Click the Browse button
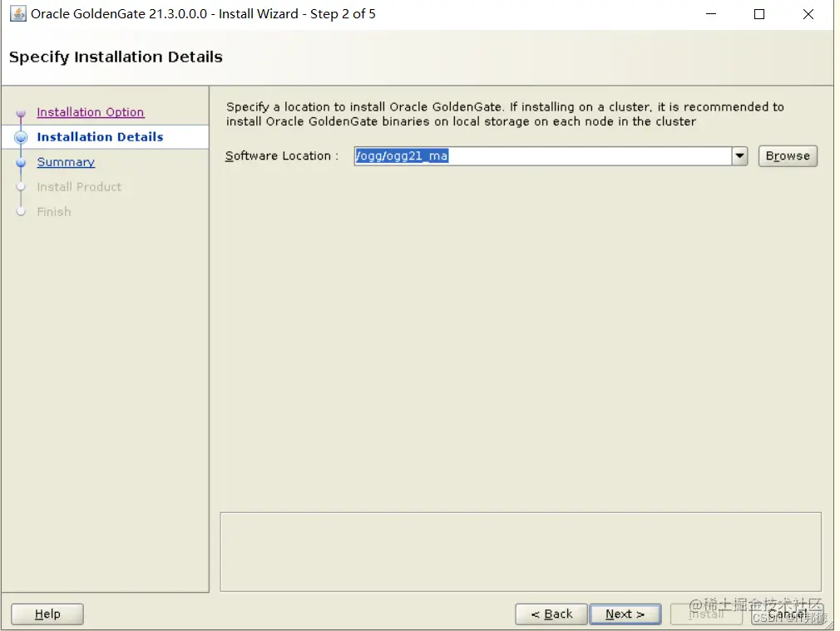Screen dimensions: 840x631 click(x=788, y=155)
